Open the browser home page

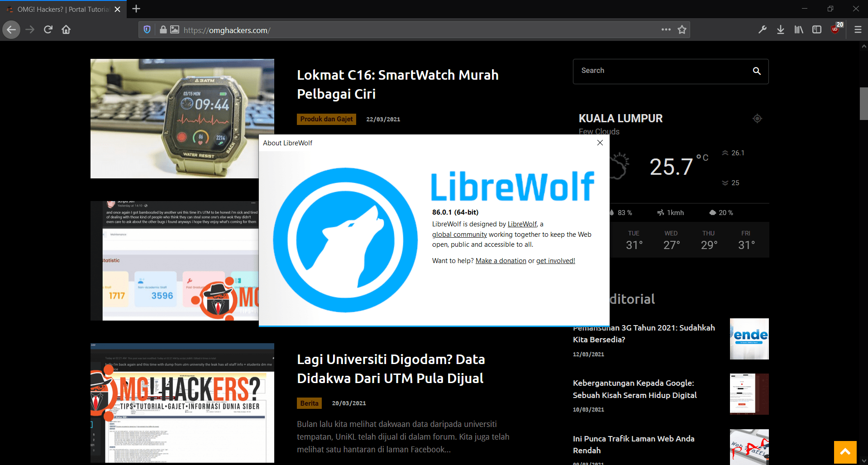click(x=66, y=30)
